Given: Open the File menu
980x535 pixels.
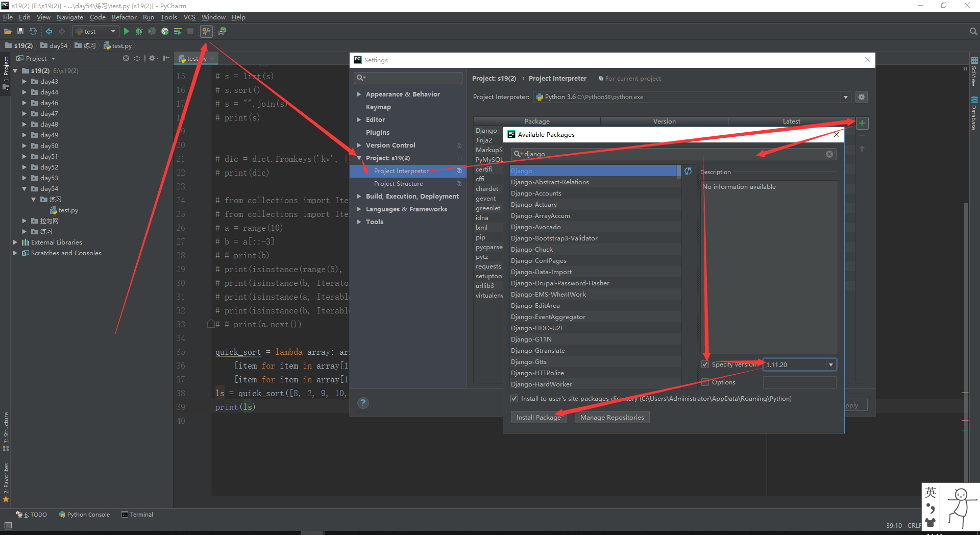Looking at the screenshot, I should click(x=8, y=17).
